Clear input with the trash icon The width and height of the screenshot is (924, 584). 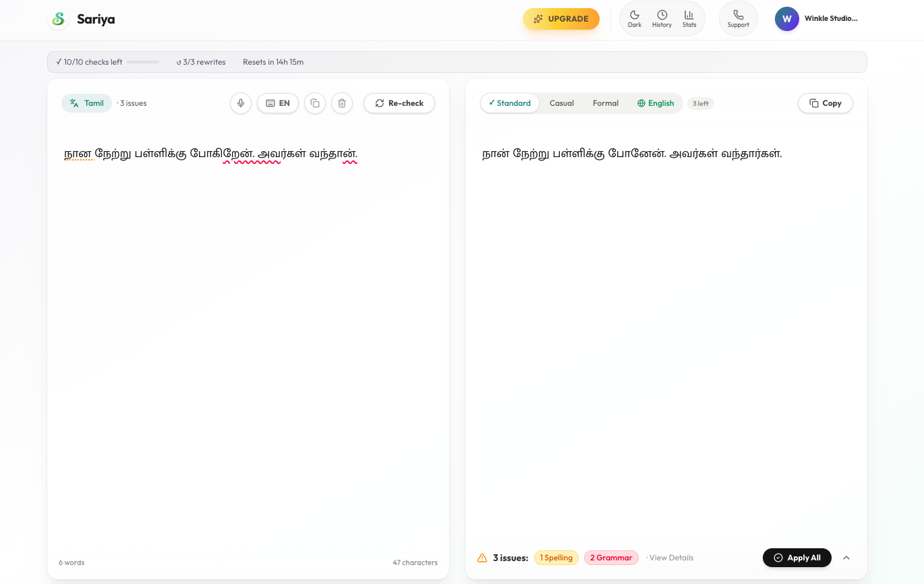(342, 103)
